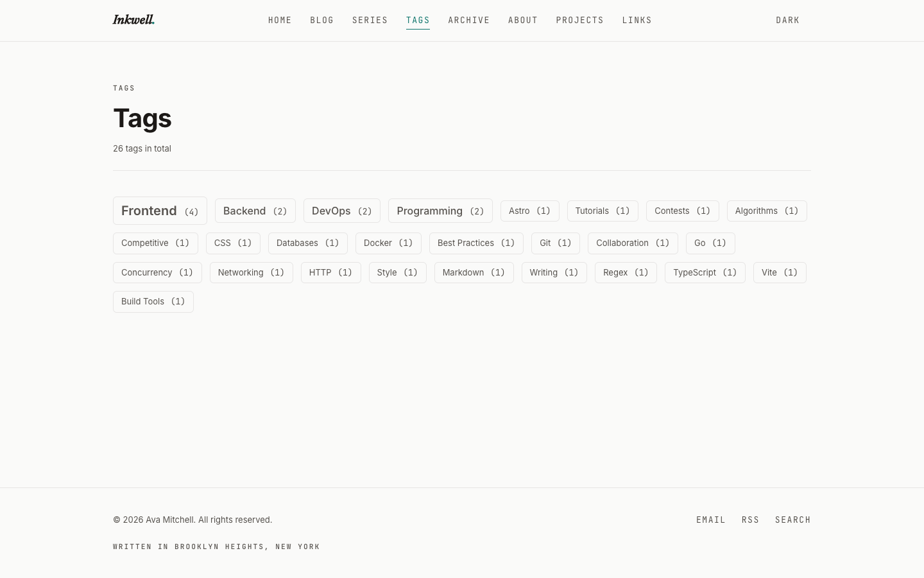The image size is (924, 578).
Task: Open the Git tag
Action: 556,243
